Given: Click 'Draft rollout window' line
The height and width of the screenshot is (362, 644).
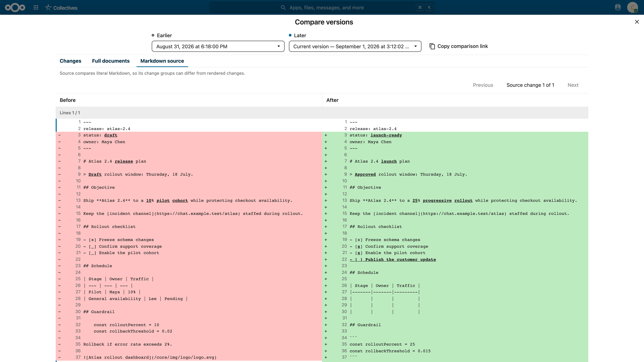Looking at the screenshot, I should coord(138,174).
